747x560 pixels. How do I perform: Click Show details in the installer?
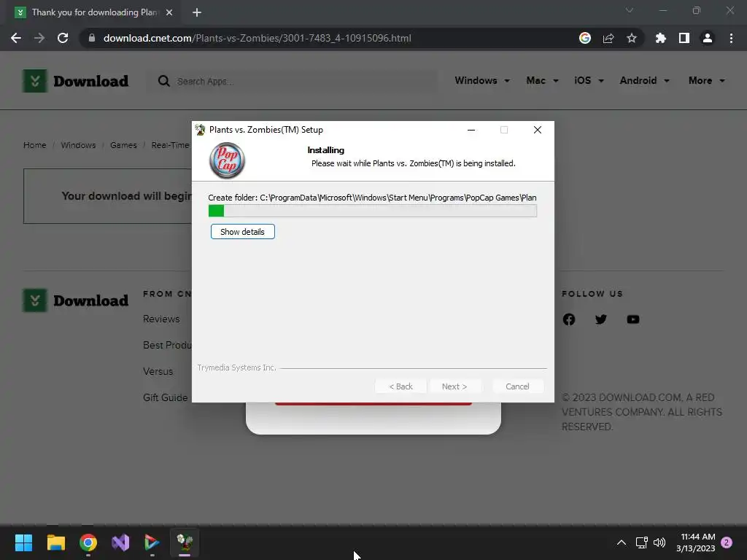(x=242, y=232)
